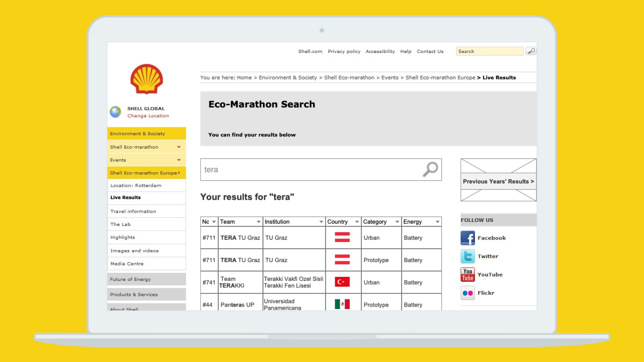The width and height of the screenshot is (644, 362).
Task: Click the Contact Us top link
Action: tap(430, 51)
